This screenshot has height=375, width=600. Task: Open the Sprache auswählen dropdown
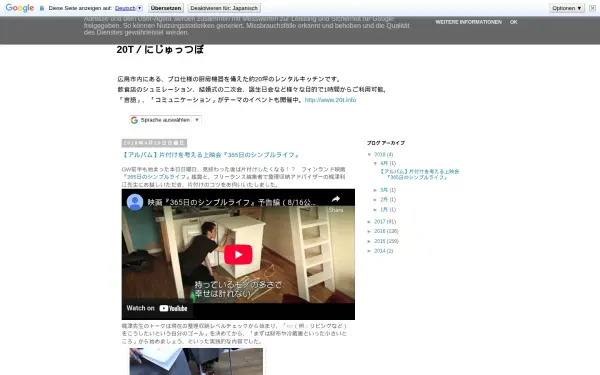(x=165, y=120)
